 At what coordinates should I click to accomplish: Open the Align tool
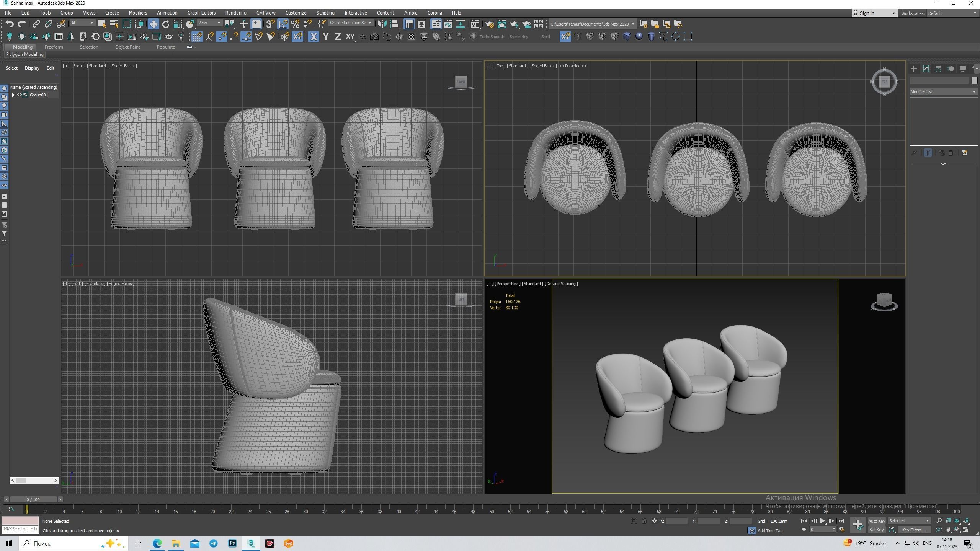394,24
